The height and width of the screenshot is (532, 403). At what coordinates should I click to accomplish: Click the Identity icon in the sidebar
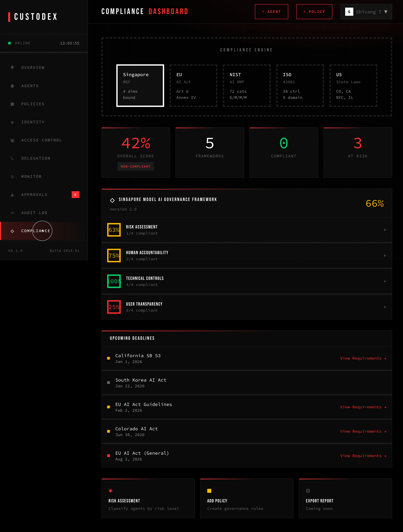click(12, 122)
